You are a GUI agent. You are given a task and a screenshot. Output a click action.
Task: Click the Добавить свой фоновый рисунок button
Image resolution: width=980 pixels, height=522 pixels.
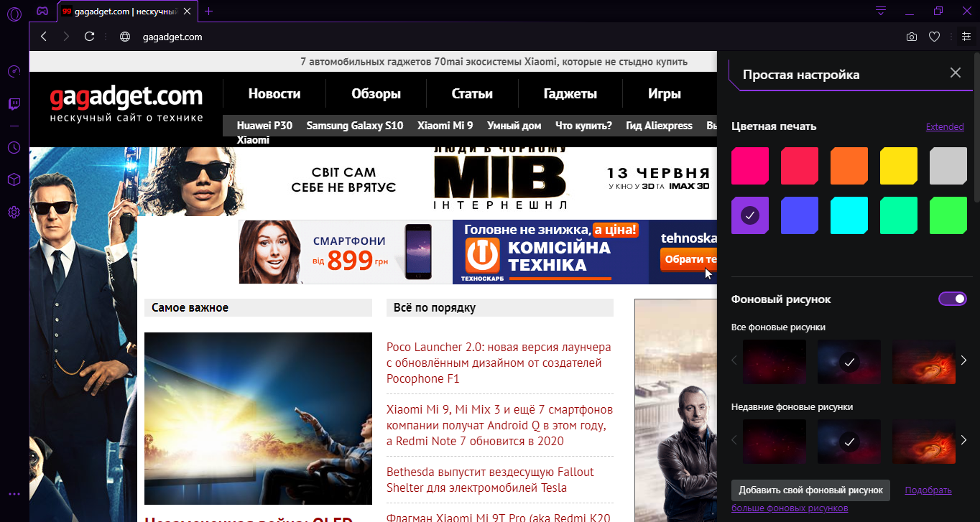pyautogui.click(x=810, y=490)
